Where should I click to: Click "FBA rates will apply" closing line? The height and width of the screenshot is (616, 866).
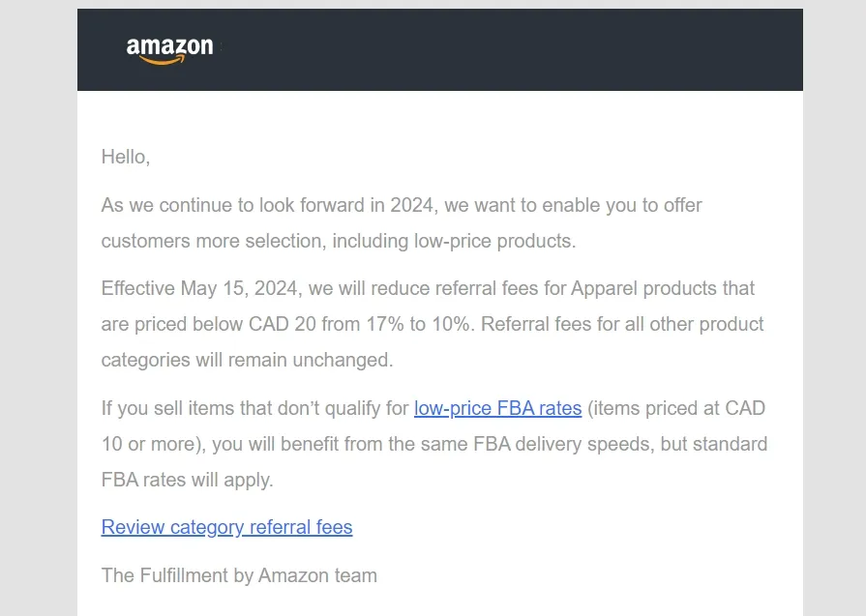coord(188,479)
